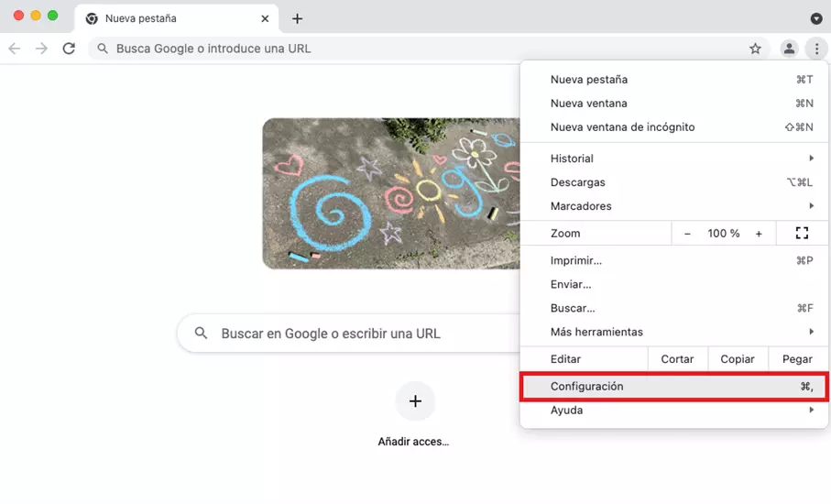Click the magnifier icon in address bar
The image size is (831, 504).
click(103, 49)
